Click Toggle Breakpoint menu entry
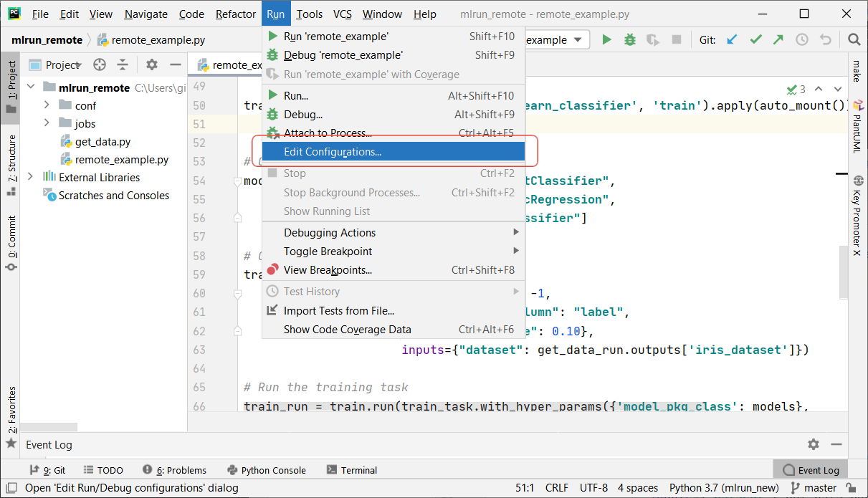868x498 pixels. [328, 252]
